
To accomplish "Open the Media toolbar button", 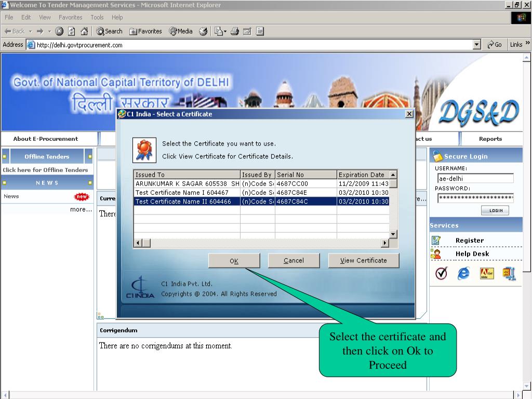I will (181, 31).
